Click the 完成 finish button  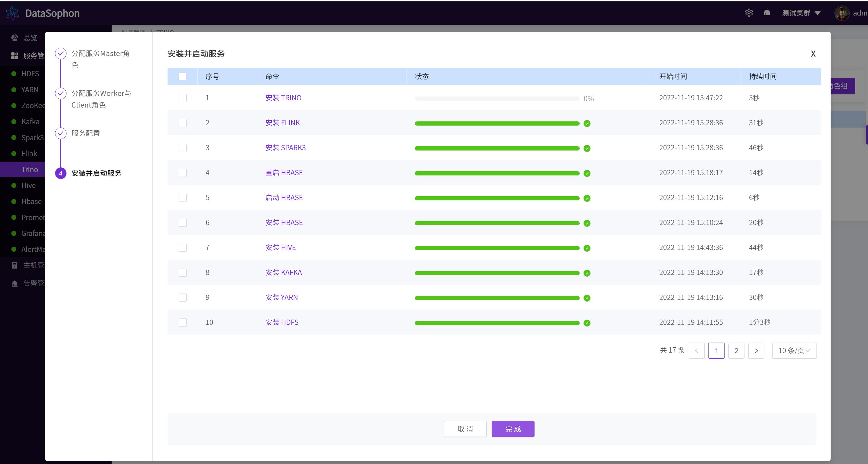513,429
